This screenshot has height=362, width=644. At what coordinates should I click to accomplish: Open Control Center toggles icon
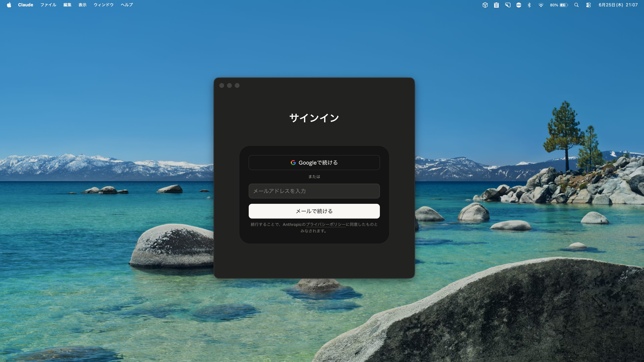click(588, 5)
